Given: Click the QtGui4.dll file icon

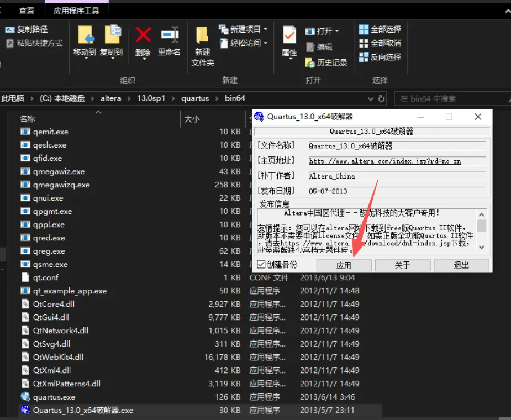Looking at the screenshot, I should [25, 317].
